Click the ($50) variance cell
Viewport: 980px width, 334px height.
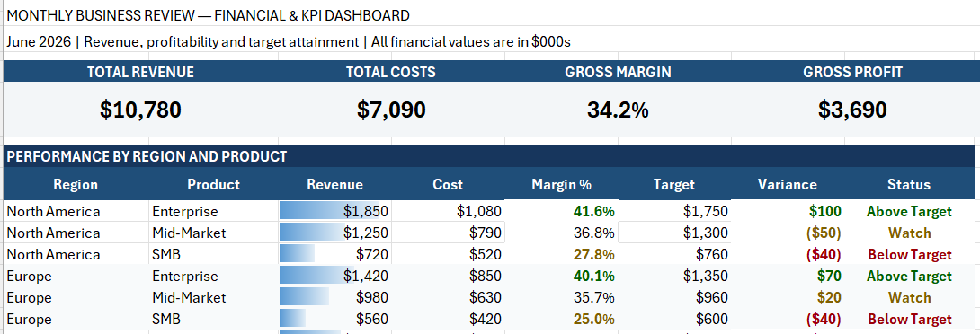[787, 233]
